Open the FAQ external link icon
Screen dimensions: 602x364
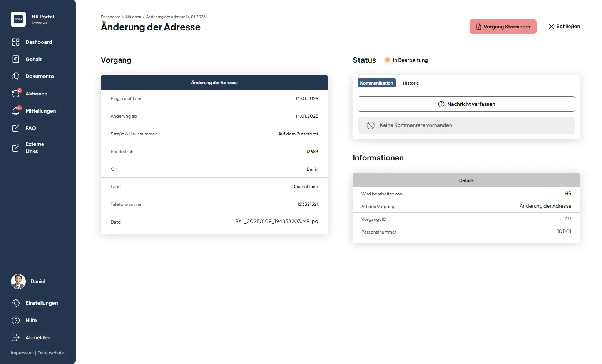pos(16,128)
